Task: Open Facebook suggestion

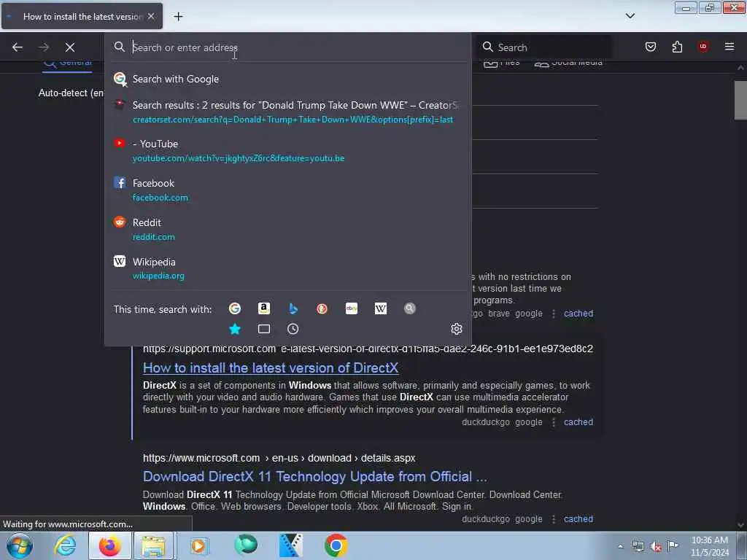Action: tap(287, 190)
